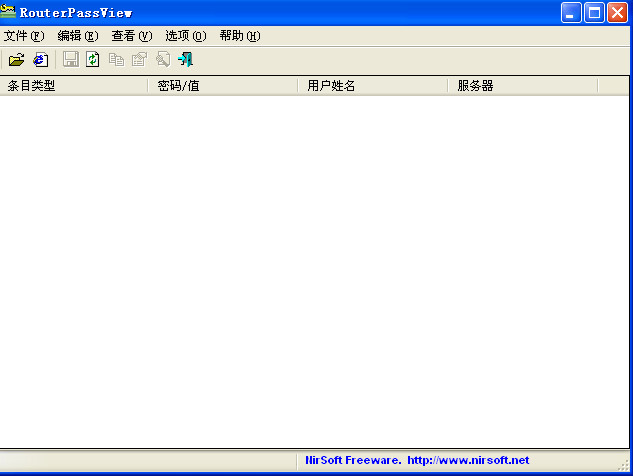Open the 查看(V) menu

point(132,36)
